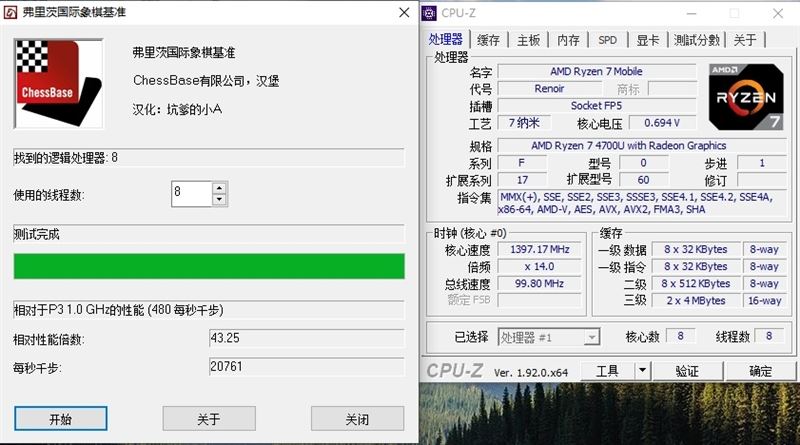Viewport: 800px width, 445px height.
Task: Click the 7 纳米 technology field
Action: click(x=524, y=123)
